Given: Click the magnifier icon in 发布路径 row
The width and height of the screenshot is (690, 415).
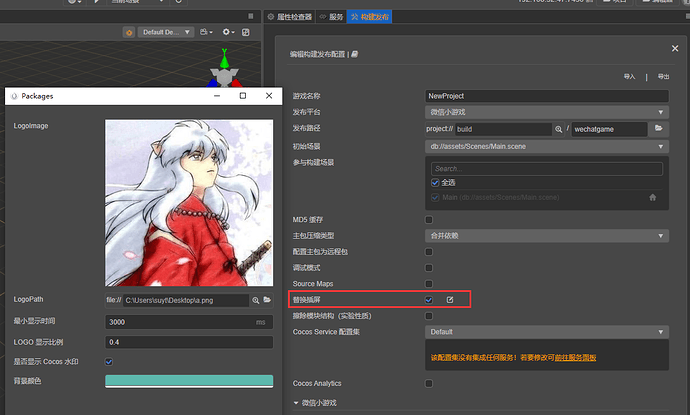Looking at the screenshot, I should (x=558, y=129).
